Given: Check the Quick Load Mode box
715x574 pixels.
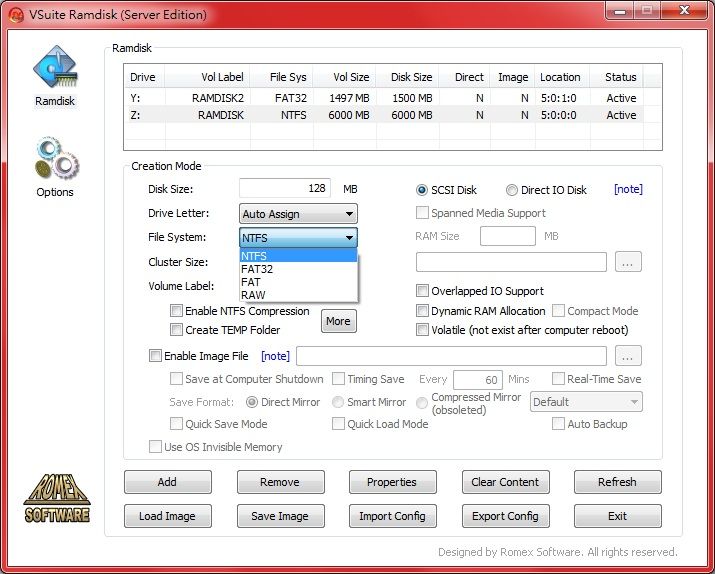Looking at the screenshot, I should (338, 424).
